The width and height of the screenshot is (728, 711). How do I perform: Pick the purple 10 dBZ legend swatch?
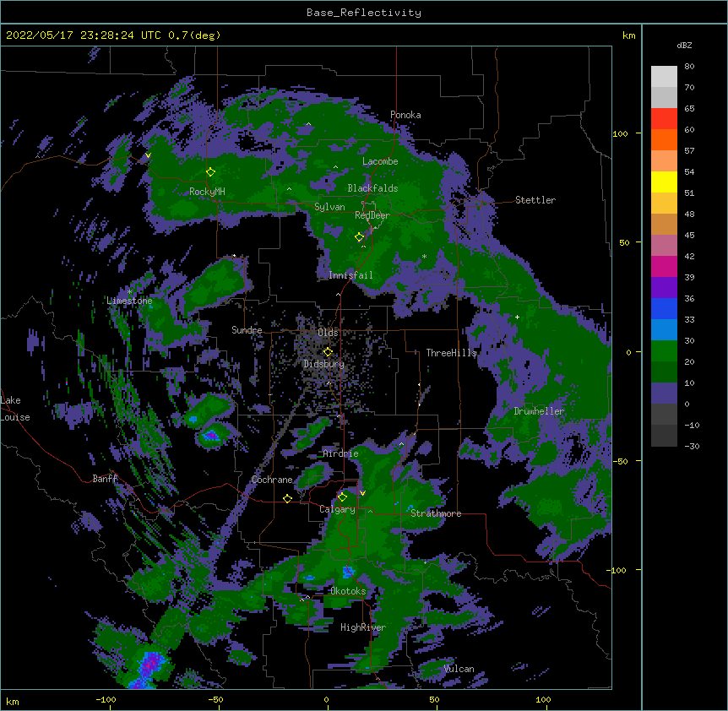tap(664, 393)
